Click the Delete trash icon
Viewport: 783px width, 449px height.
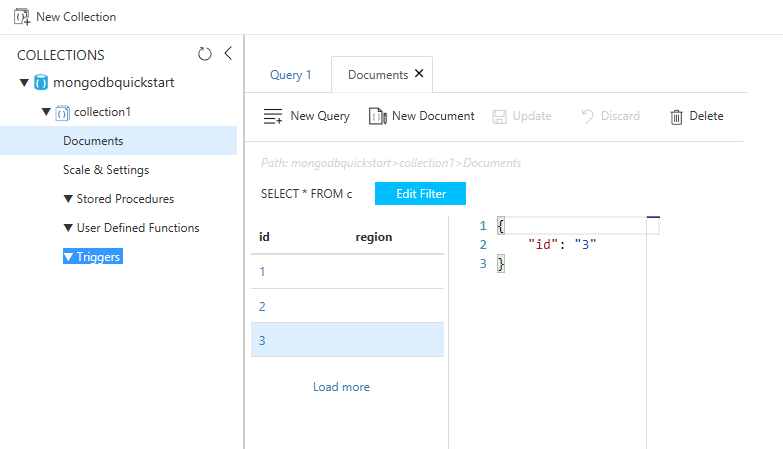click(x=677, y=116)
